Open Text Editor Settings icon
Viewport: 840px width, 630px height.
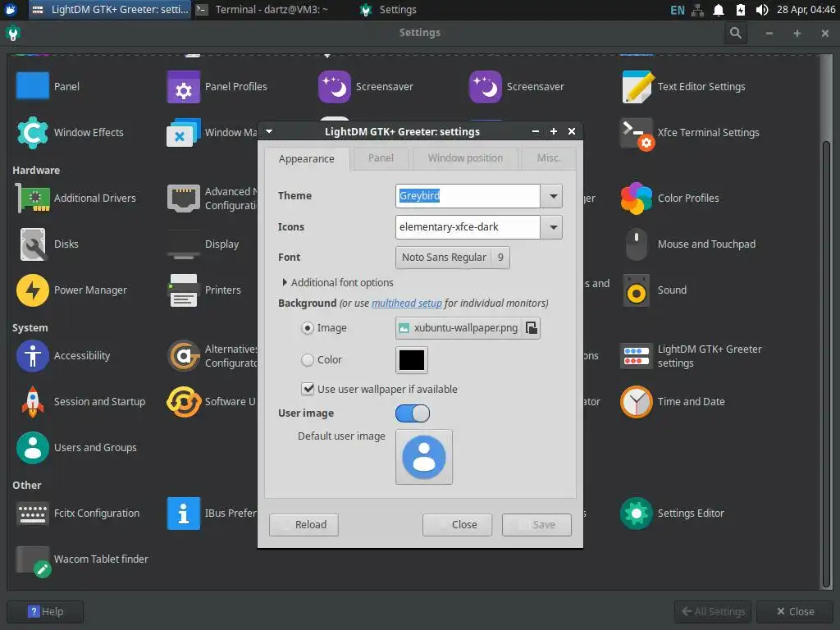(x=637, y=86)
